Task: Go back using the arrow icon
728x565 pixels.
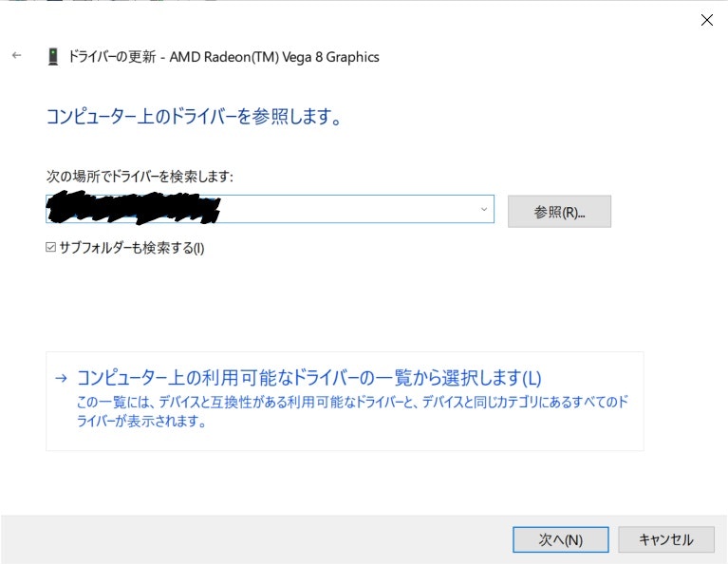Action: 17,55
